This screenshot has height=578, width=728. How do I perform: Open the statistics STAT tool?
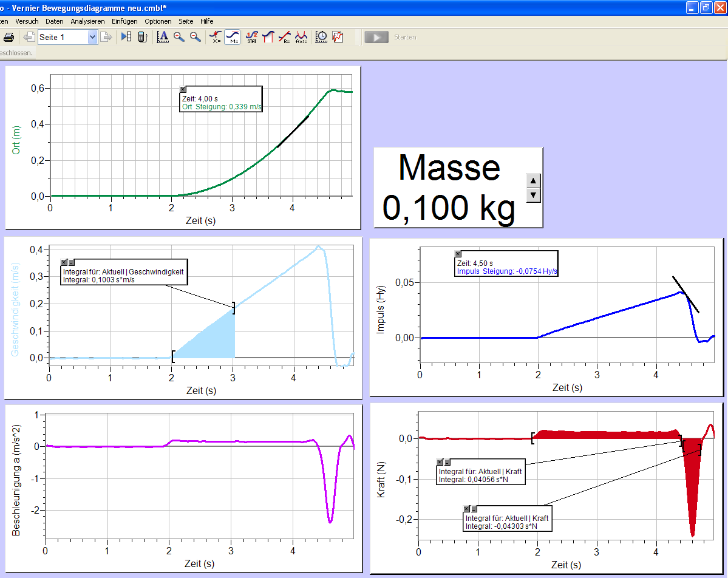pyautogui.click(x=252, y=37)
